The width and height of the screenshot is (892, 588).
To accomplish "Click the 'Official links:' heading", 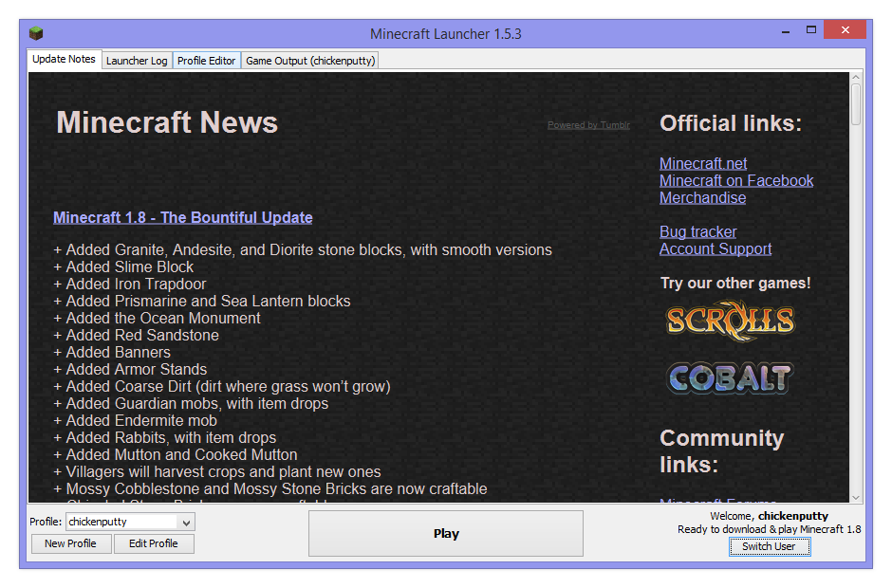I will point(731,123).
